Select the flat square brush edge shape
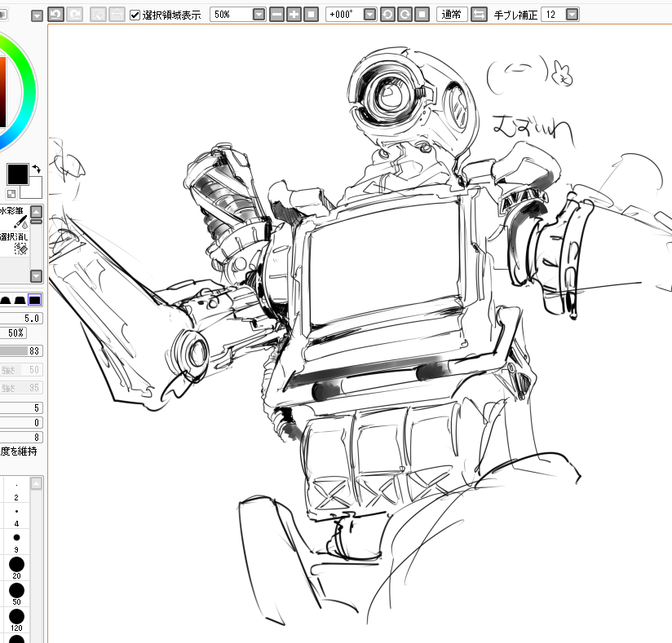 [34, 299]
